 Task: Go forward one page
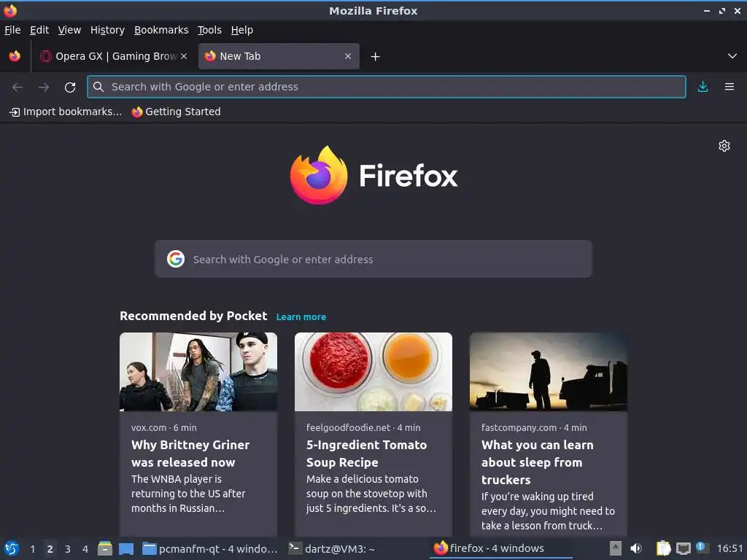coord(44,87)
